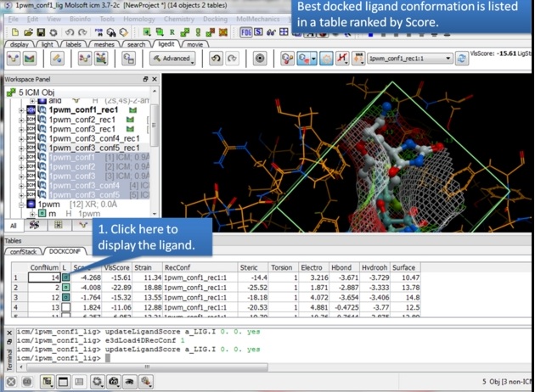Click the camera icon in bottom toolbar
Viewport: 535px width, 392px height.
pos(114,382)
